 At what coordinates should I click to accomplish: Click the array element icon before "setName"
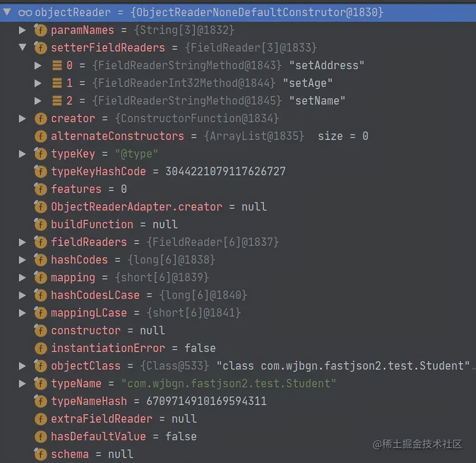(57, 101)
